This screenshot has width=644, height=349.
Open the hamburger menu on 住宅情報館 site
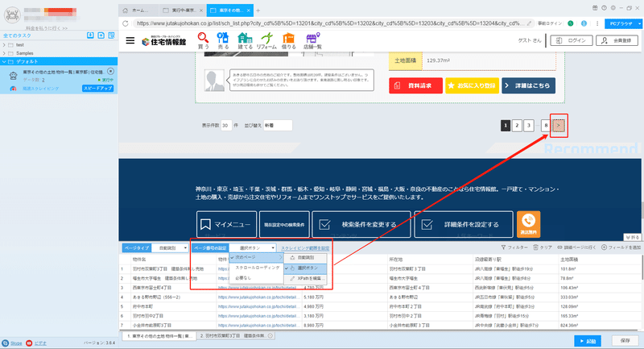coord(130,40)
